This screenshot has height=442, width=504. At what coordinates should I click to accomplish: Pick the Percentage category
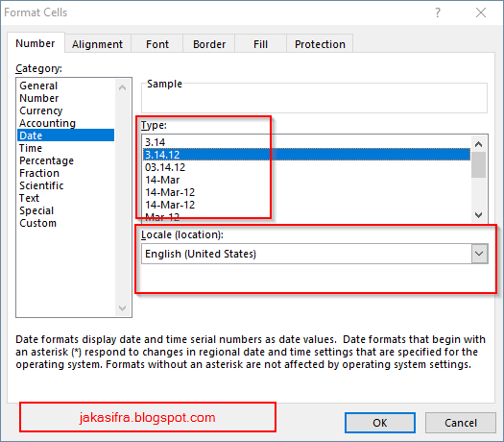(66, 160)
